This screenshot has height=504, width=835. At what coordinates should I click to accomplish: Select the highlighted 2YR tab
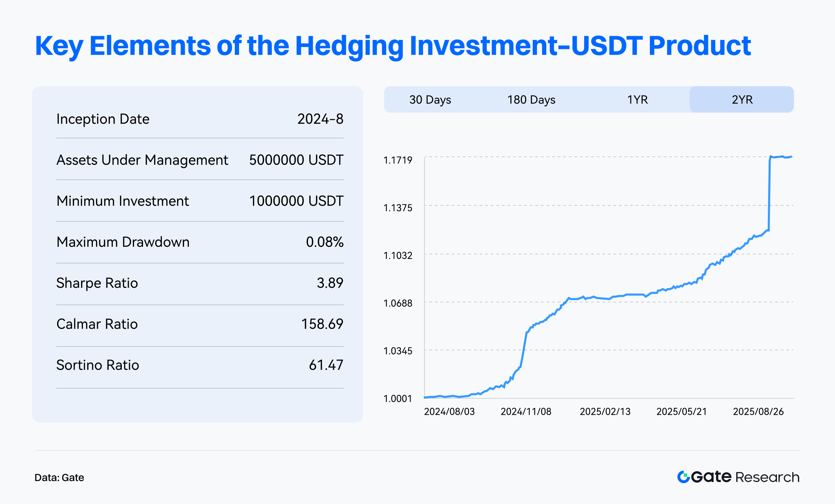[x=742, y=100]
